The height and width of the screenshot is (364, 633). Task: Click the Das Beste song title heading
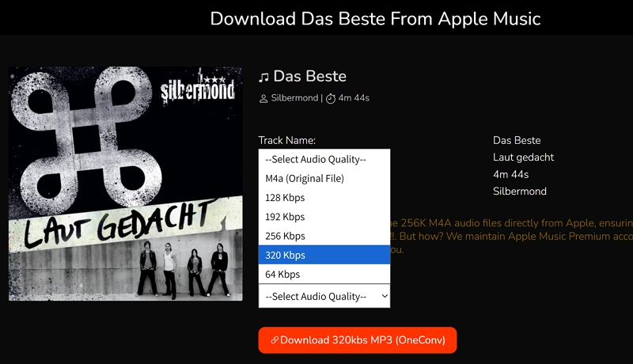[x=309, y=76]
